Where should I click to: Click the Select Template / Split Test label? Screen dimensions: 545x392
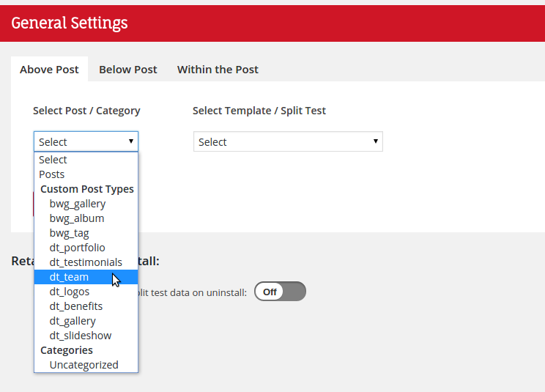click(x=259, y=111)
